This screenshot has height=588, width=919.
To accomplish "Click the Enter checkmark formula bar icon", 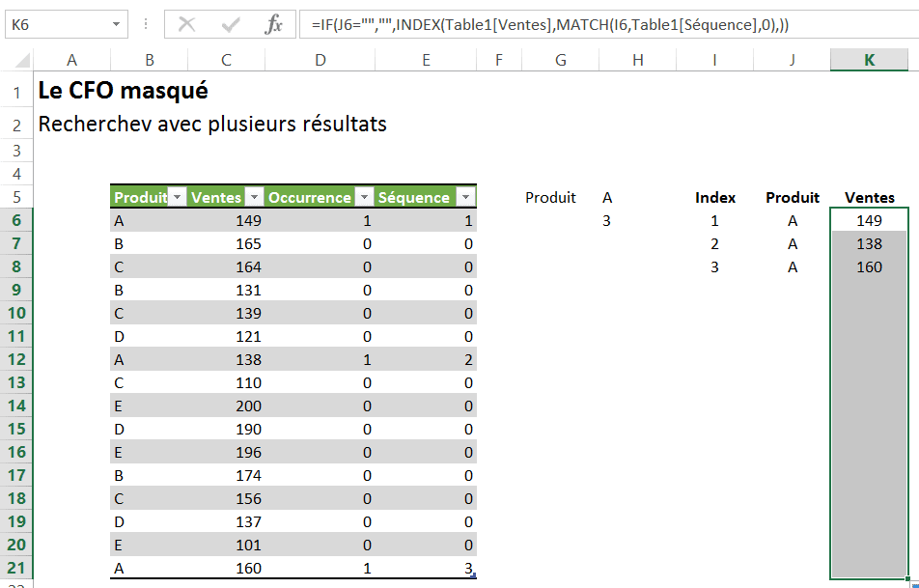I will [231, 25].
